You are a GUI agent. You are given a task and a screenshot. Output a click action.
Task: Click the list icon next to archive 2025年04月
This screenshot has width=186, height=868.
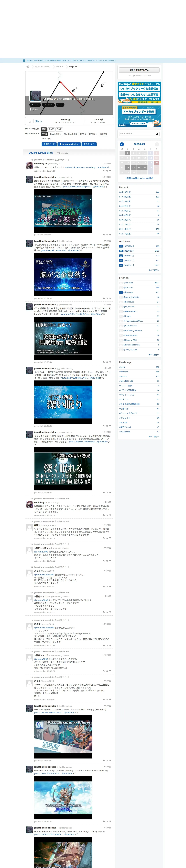click(x=121, y=246)
